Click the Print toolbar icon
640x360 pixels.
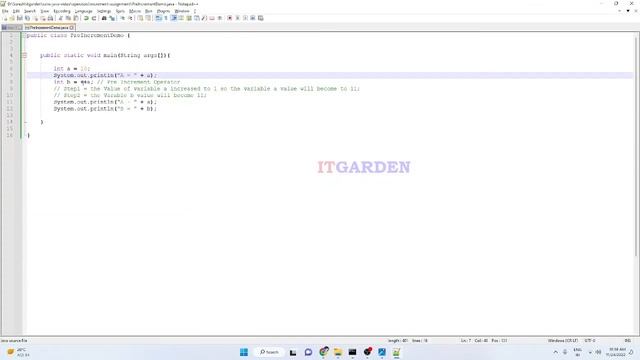(50, 18)
